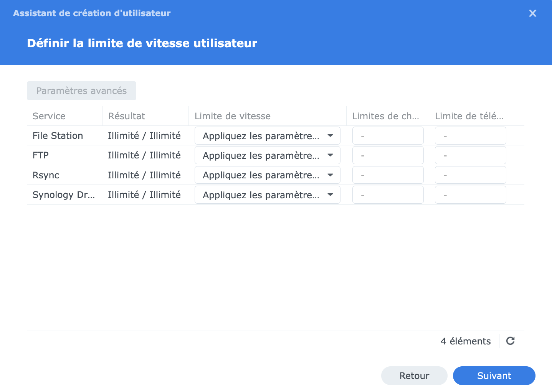Click the Service column header
Screen dimensions: 552x392
(64, 116)
